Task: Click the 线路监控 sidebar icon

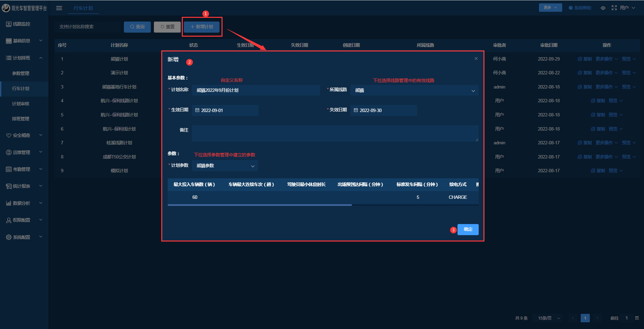Action: 9,24
